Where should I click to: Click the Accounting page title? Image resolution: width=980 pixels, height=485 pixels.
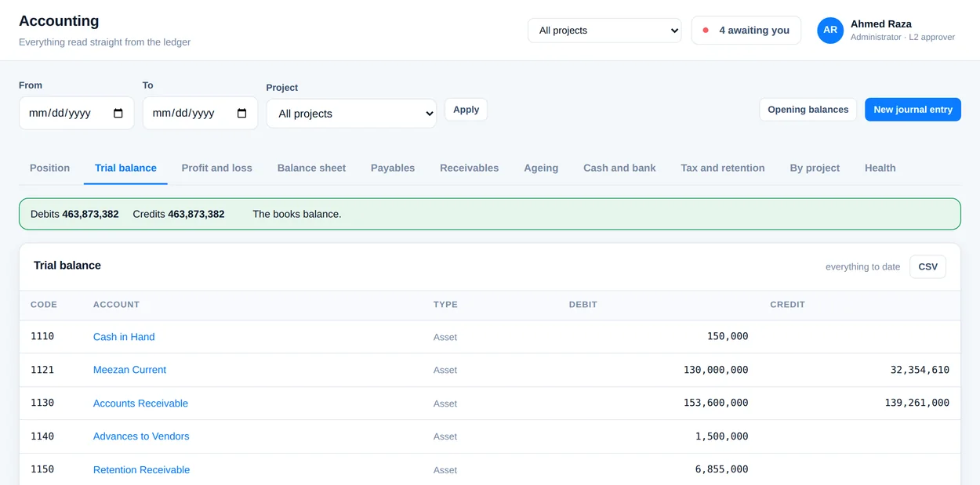(x=59, y=21)
